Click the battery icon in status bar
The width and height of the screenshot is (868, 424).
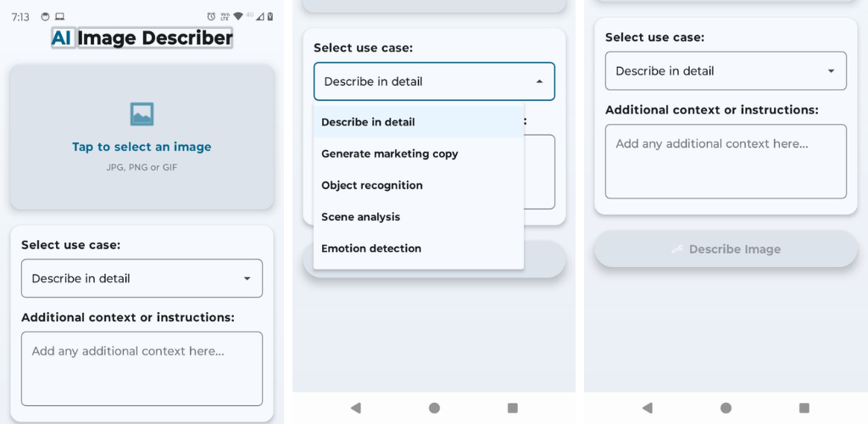[x=270, y=17]
